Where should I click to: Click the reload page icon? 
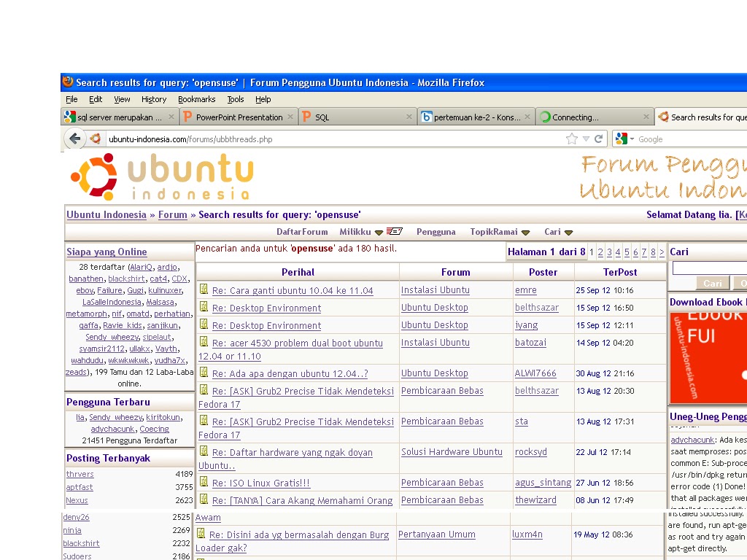pos(599,139)
